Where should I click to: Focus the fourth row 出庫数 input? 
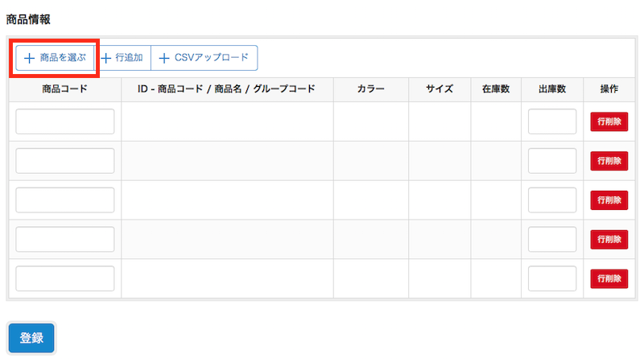coord(552,239)
